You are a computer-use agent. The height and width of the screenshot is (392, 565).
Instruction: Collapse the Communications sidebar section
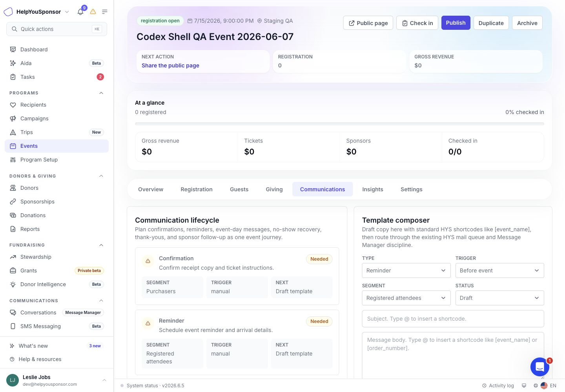[x=101, y=301]
